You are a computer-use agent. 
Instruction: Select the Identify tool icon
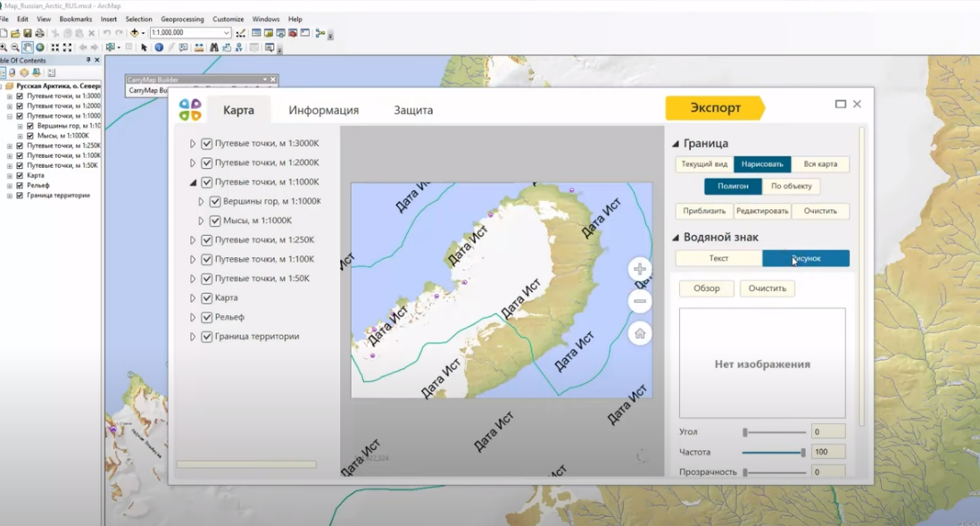click(159, 47)
